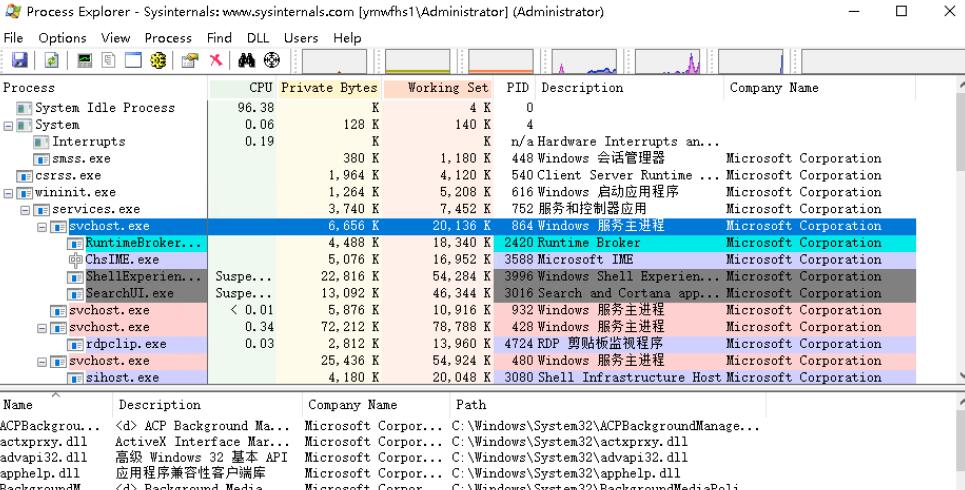Image resolution: width=965 pixels, height=490 pixels.
Task: Click the I/O history mini graph with blue trace
Action: click(x=584, y=62)
